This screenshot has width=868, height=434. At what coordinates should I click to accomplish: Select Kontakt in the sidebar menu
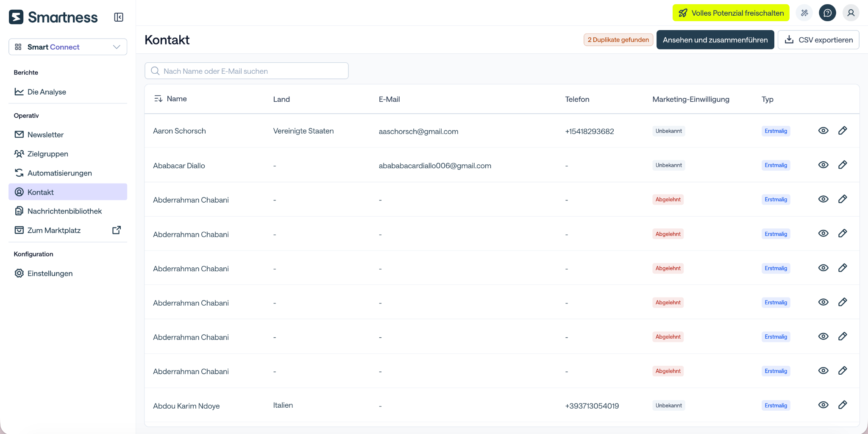click(68, 192)
